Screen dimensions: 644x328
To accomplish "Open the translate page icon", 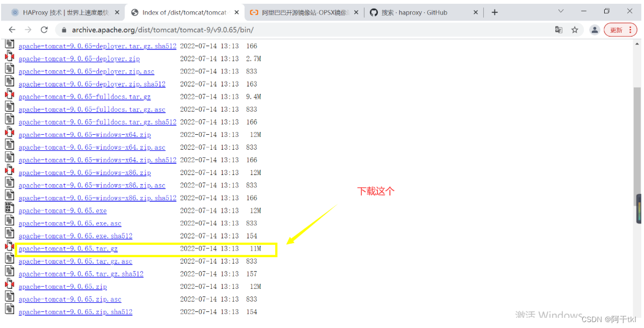I will pos(559,30).
